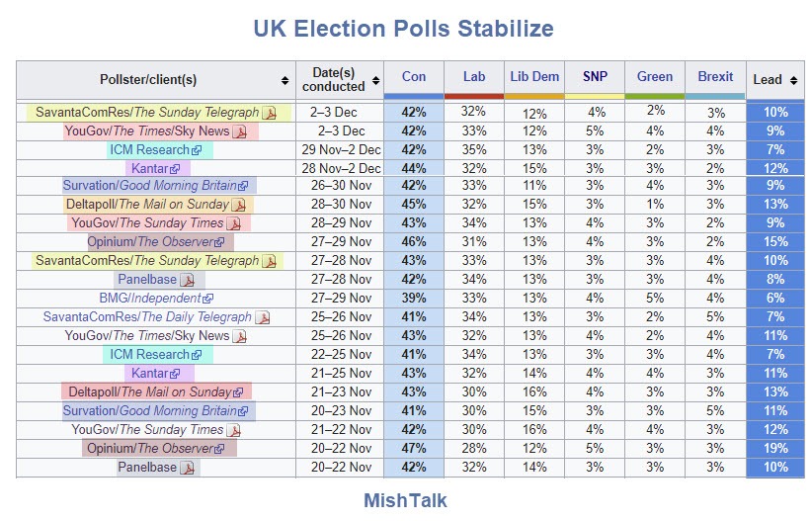Open The Sunday Times link in 21–22 Nov row
This screenshot has height=521, width=812.
pos(171,430)
